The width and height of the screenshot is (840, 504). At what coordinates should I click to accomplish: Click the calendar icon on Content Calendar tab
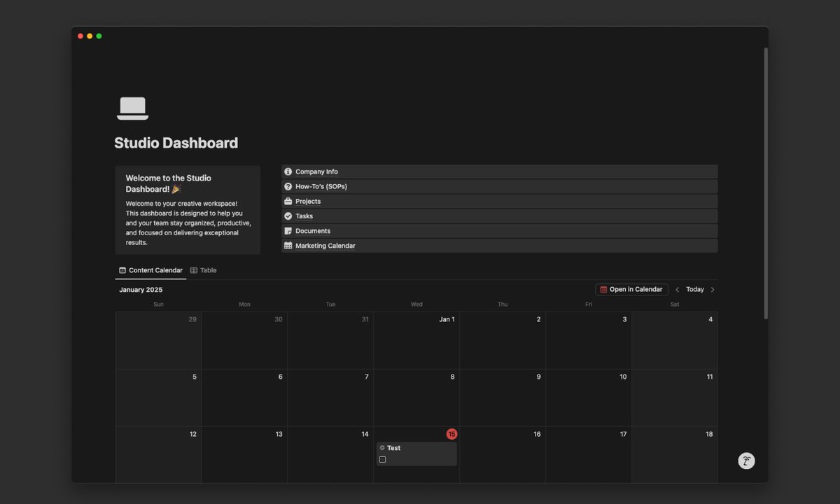(x=122, y=270)
